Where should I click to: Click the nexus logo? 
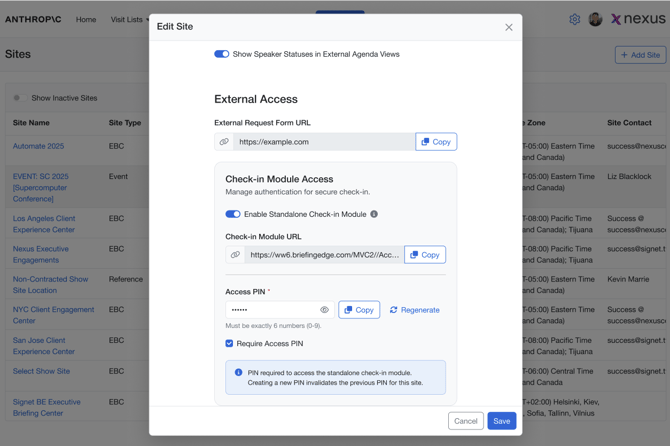(638, 19)
